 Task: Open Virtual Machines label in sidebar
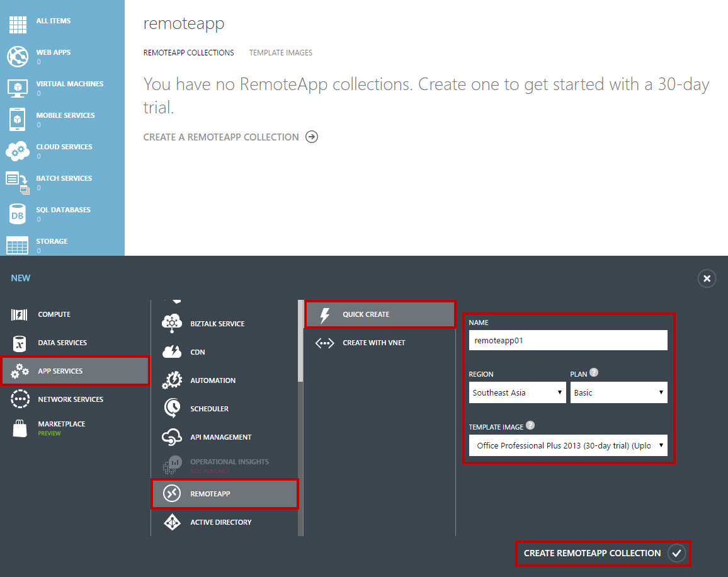pos(70,84)
